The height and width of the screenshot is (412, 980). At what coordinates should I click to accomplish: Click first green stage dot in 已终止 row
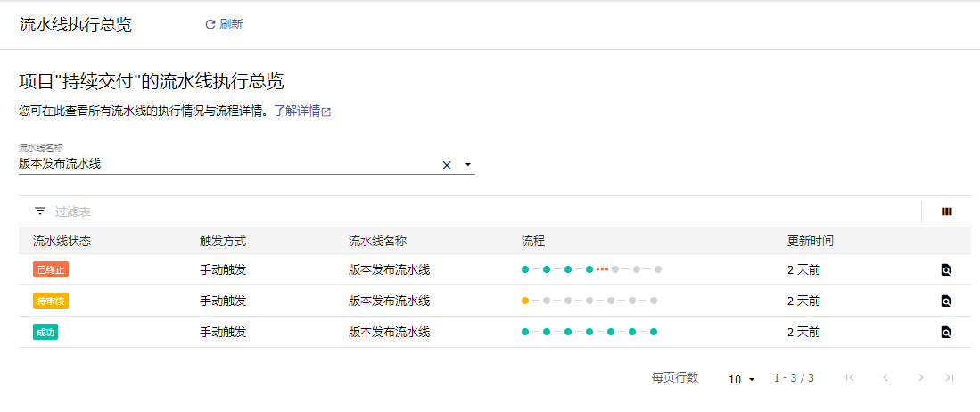[525, 269]
